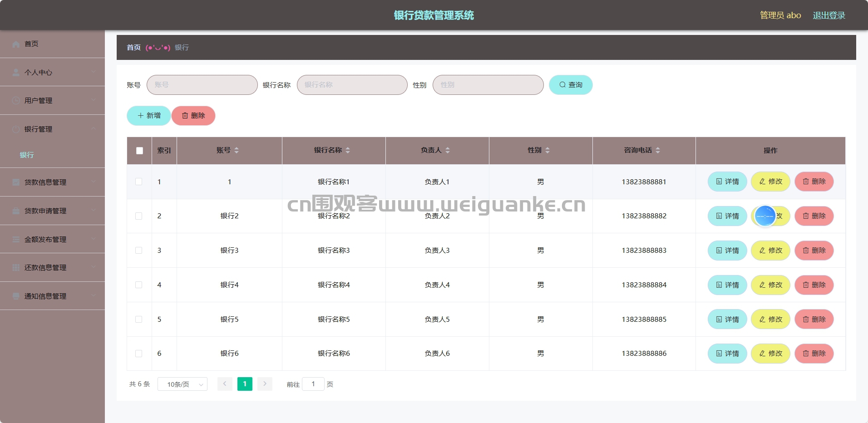Image resolution: width=868 pixels, height=423 pixels.
Task: Click the 通知信息管理 sidebar icon
Action: click(x=16, y=296)
